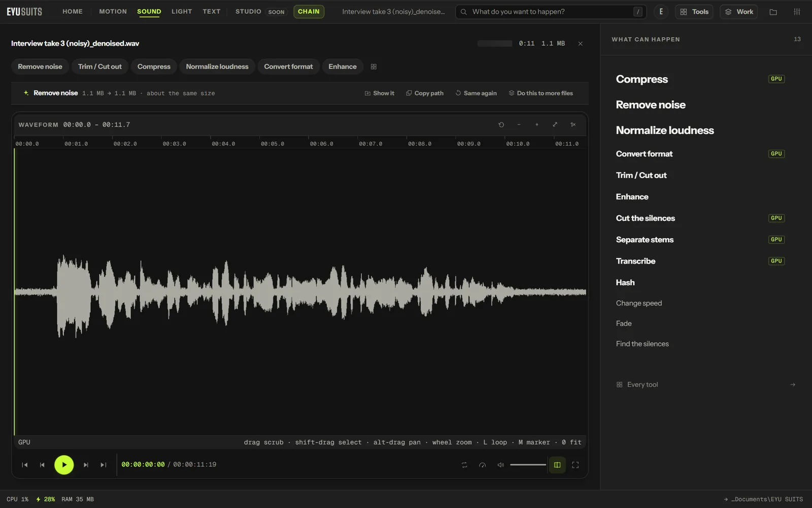
Task: Run Same again on the file
Action: pyautogui.click(x=476, y=93)
